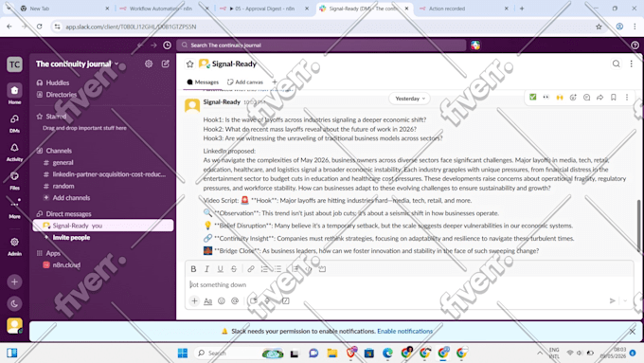Add a new tab with plus

coord(275,82)
